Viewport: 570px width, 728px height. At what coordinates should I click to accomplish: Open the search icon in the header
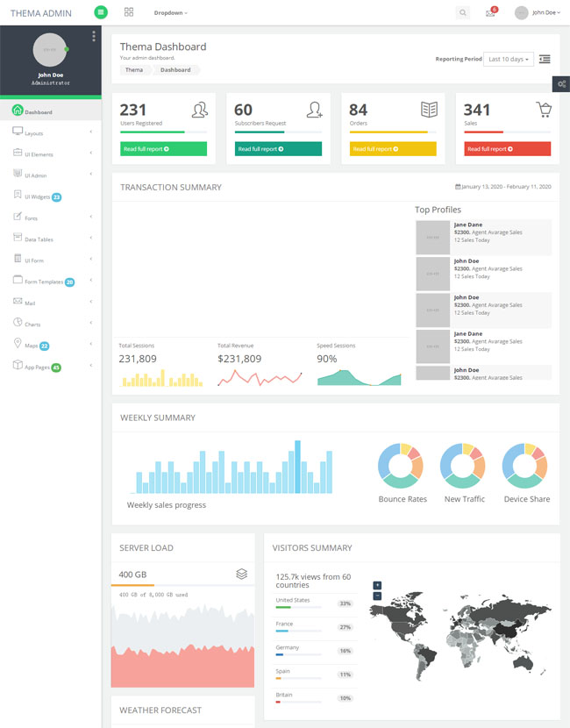(463, 12)
